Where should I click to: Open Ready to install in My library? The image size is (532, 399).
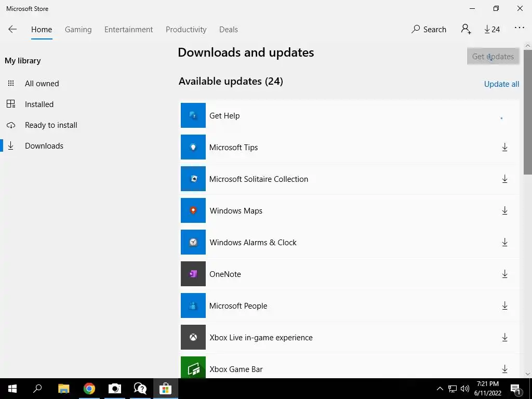51,125
